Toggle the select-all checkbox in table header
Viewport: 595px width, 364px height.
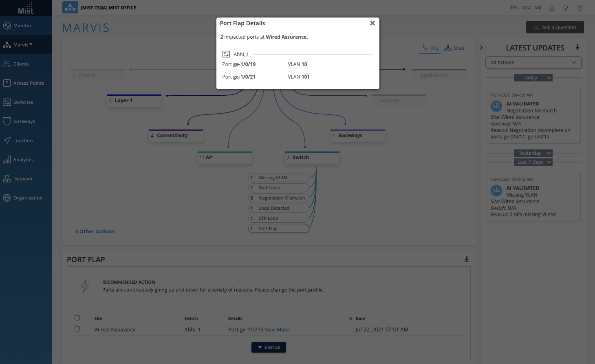77,318
